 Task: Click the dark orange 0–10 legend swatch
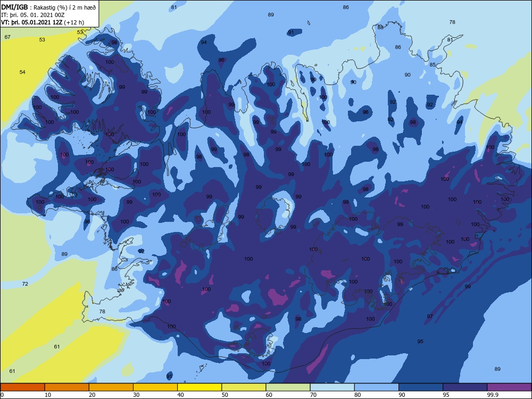tap(22, 387)
